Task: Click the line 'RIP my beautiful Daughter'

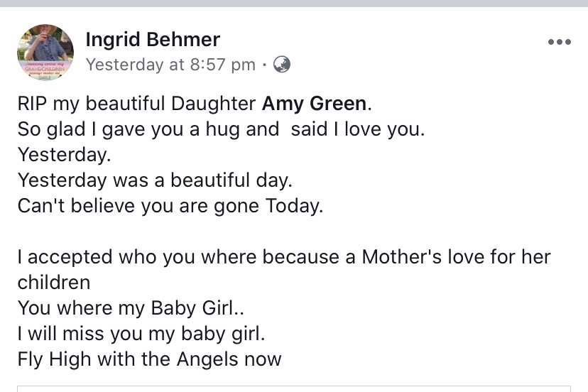Action: click(x=136, y=104)
